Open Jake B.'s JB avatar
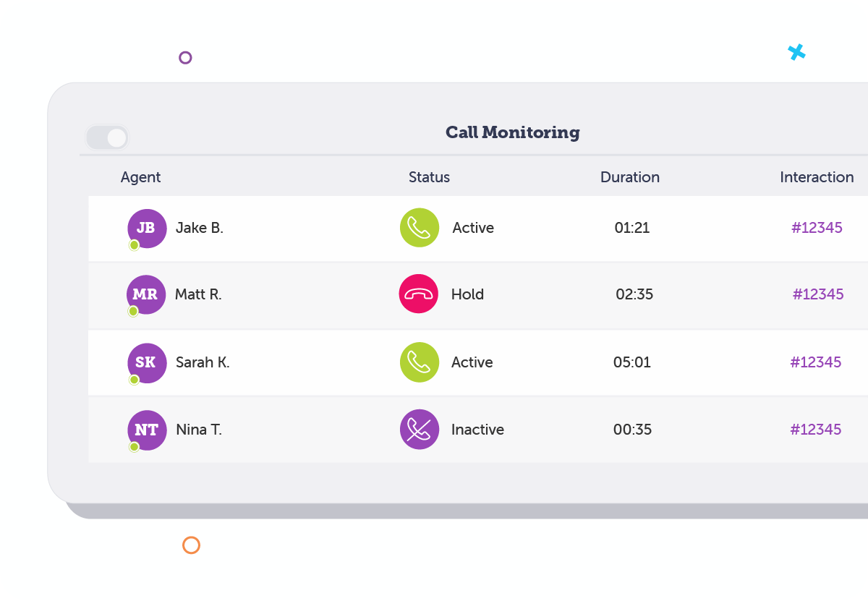The height and width of the screenshot is (601, 868). coord(147,227)
